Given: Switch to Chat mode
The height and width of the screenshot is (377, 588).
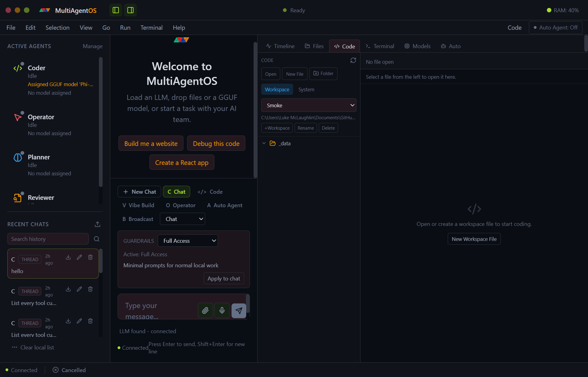Looking at the screenshot, I should click(176, 192).
